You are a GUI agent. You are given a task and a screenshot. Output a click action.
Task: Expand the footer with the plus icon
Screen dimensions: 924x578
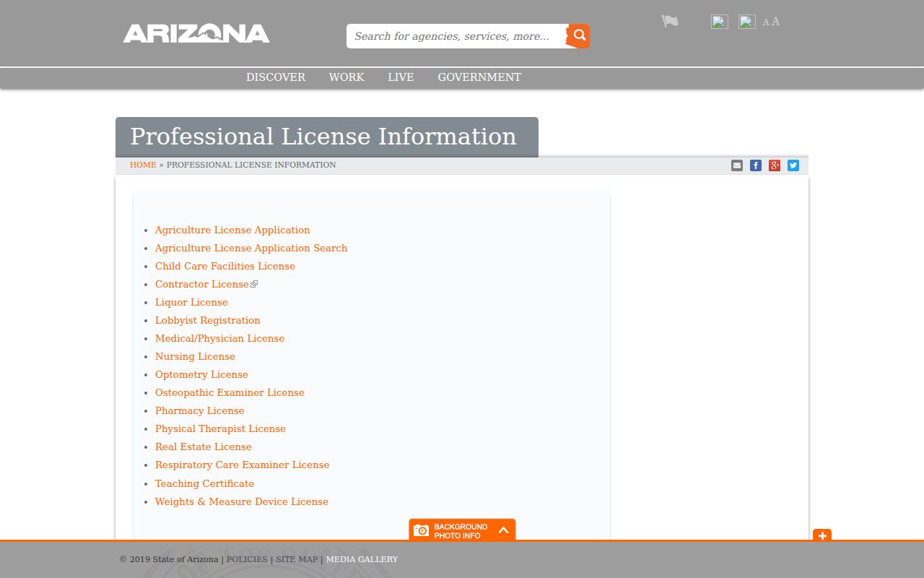[822, 535]
